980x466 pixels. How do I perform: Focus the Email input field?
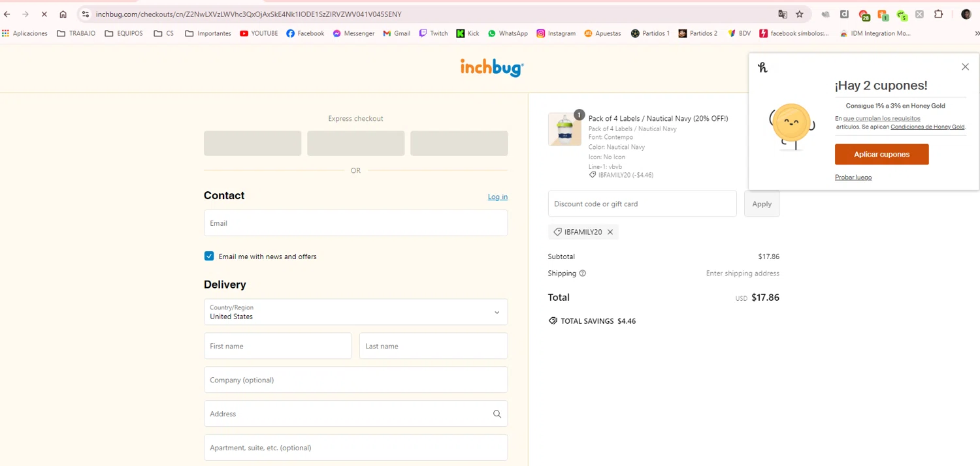(x=355, y=223)
